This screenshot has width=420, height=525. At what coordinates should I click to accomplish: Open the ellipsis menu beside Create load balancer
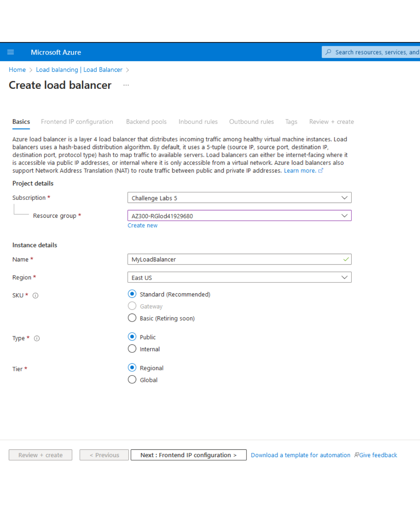126,85
